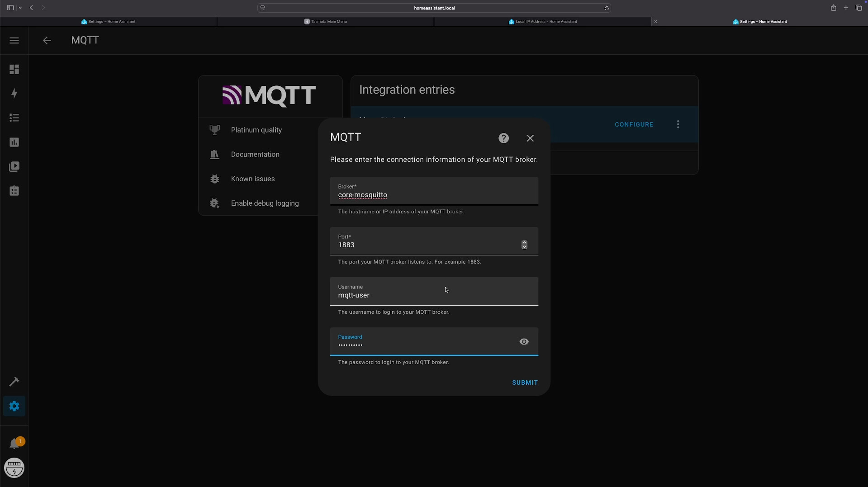Enable debug logging for MQTT
This screenshot has width=868, height=487.
pyautogui.click(x=265, y=203)
